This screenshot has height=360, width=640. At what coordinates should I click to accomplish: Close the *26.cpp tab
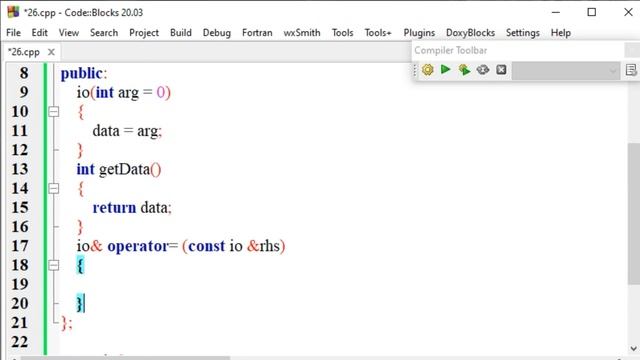(x=51, y=52)
